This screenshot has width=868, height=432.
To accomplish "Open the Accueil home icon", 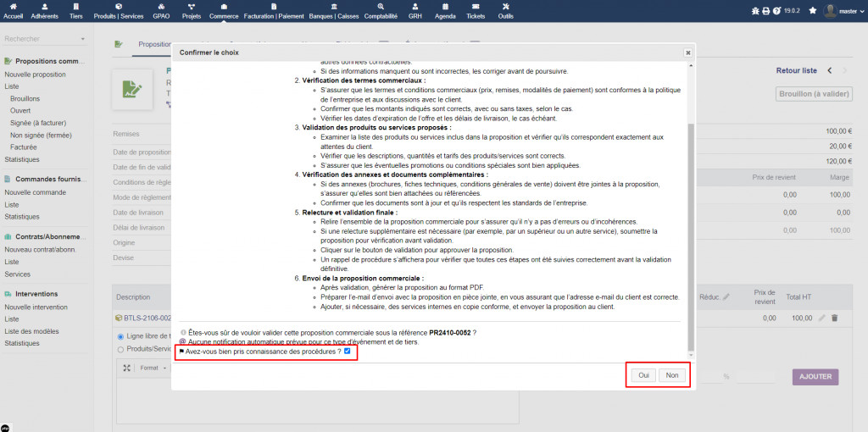I will tap(14, 7).
